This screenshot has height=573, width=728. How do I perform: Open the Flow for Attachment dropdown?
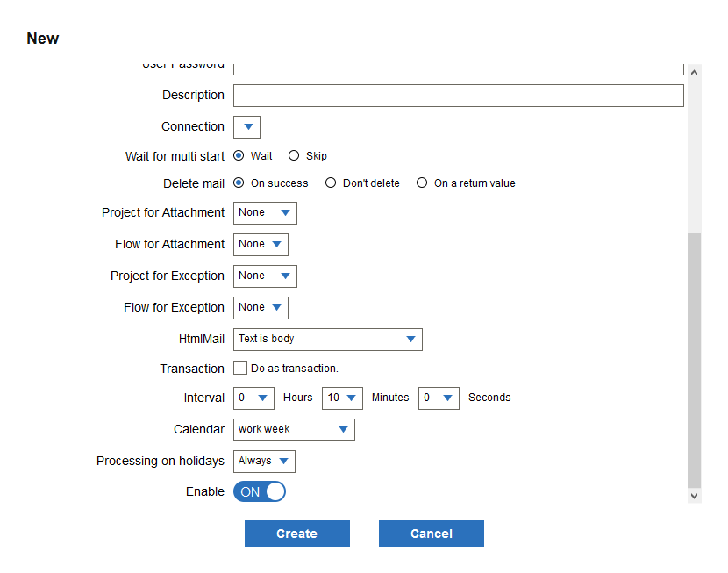pyautogui.click(x=260, y=244)
